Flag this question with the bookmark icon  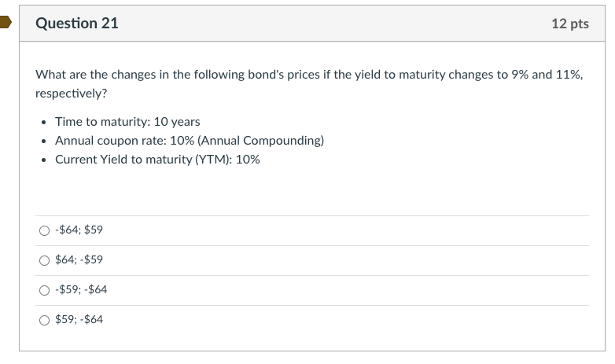6,23
